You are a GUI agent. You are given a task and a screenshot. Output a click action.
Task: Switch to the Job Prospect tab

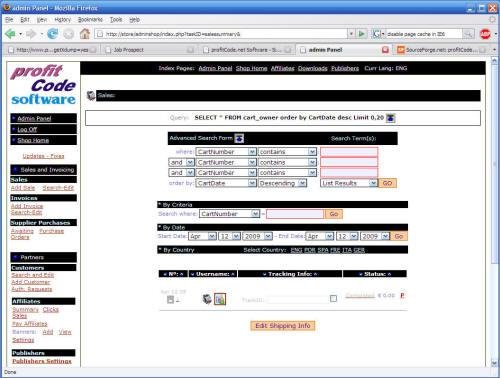click(148, 50)
